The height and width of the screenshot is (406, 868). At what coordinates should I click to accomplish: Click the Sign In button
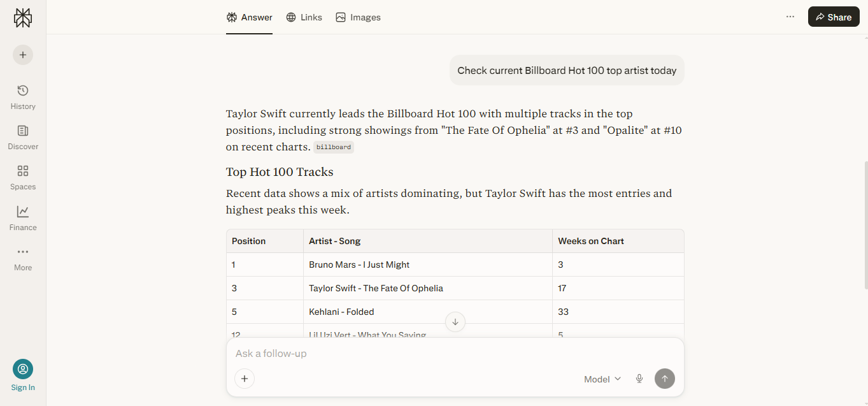(x=23, y=375)
